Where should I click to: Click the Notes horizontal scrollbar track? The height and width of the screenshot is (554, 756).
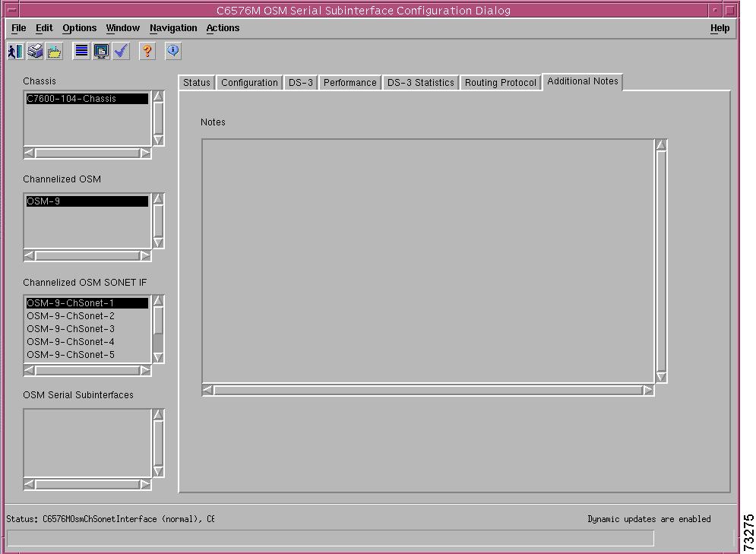coord(428,390)
